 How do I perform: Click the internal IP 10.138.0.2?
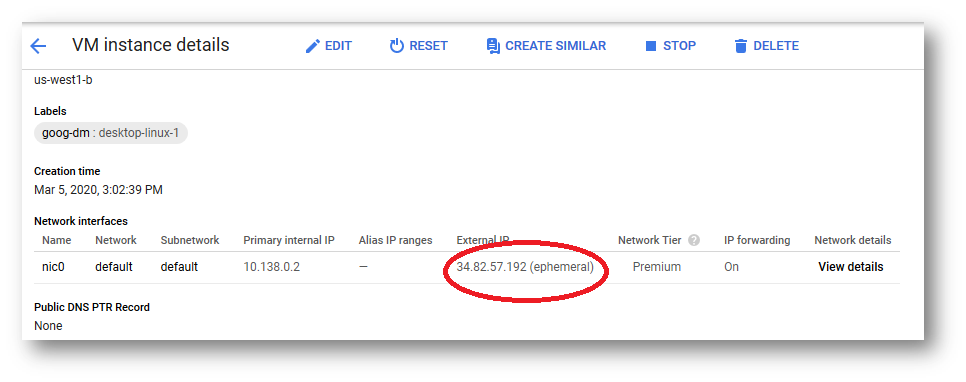pyautogui.click(x=272, y=267)
